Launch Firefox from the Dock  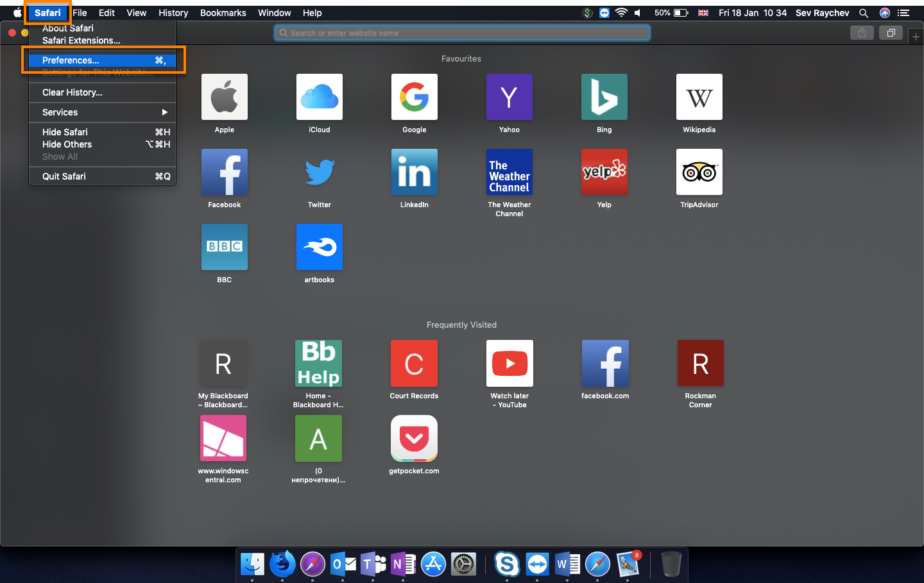(282, 564)
